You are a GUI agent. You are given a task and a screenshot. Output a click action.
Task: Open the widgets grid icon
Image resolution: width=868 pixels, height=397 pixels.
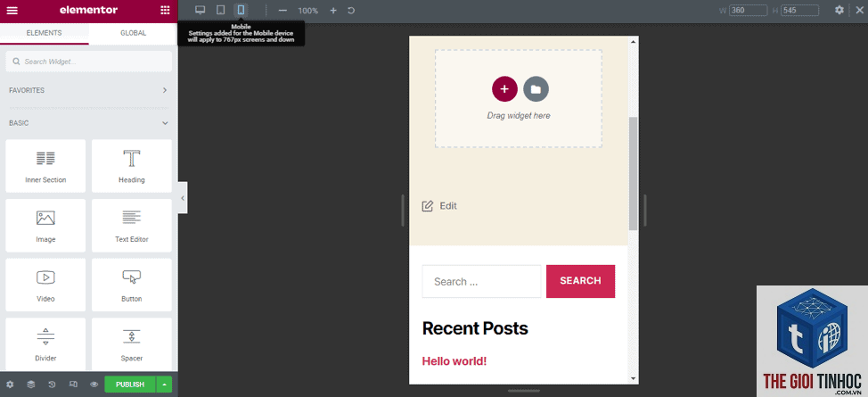[165, 10]
